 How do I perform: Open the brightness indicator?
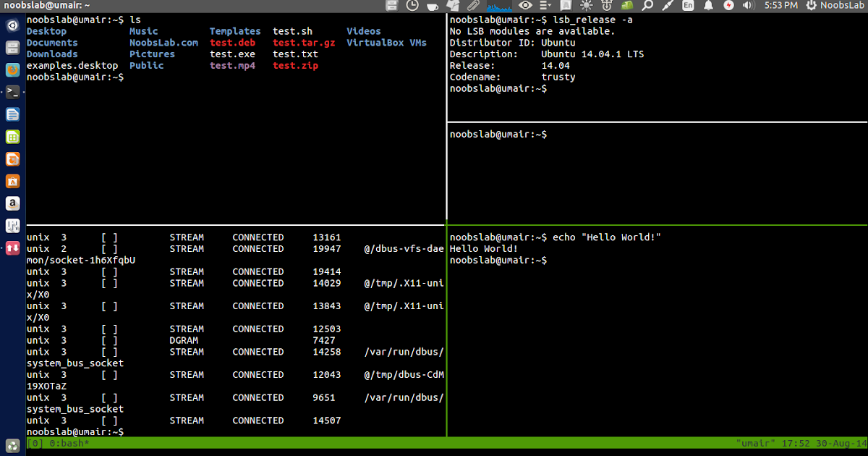pyautogui.click(x=585, y=6)
